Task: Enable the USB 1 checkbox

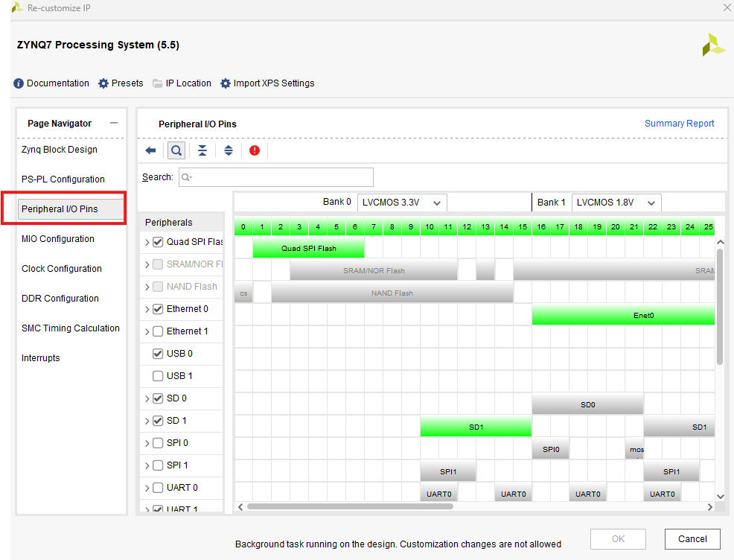Action: pos(159,376)
